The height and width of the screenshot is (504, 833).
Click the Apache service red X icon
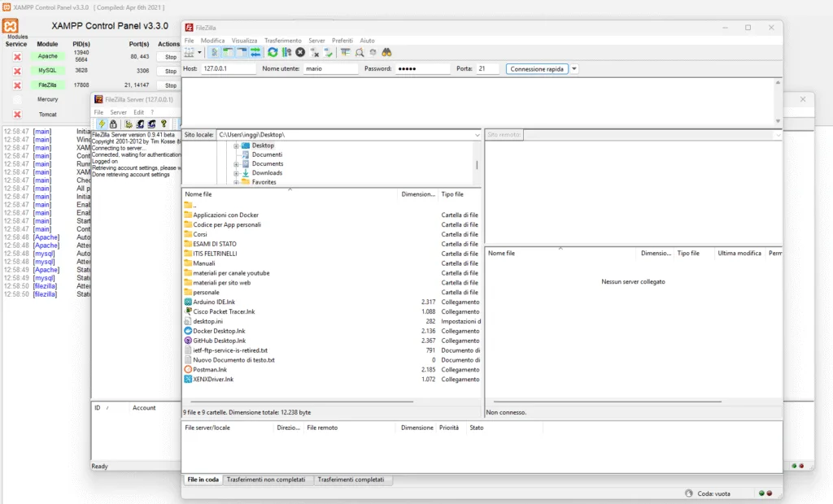(17, 57)
